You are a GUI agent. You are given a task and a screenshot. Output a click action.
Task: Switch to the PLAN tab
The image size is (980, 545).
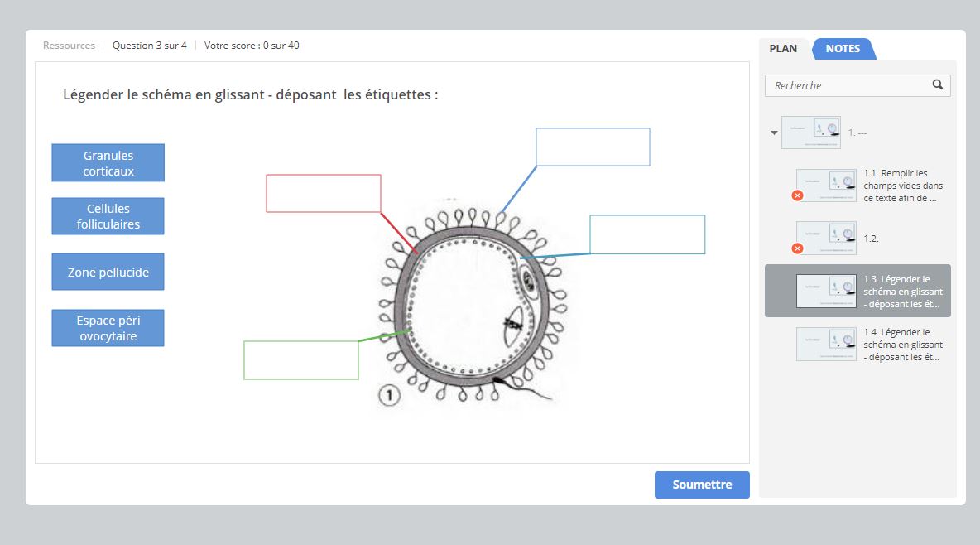point(783,49)
